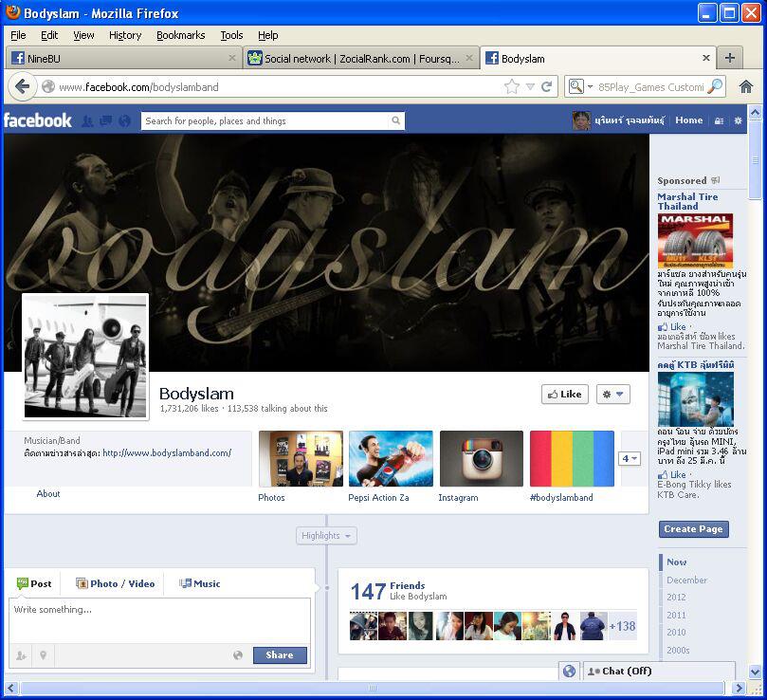
Task: Click the search magnifier in Facebook search box
Action: click(x=395, y=121)
